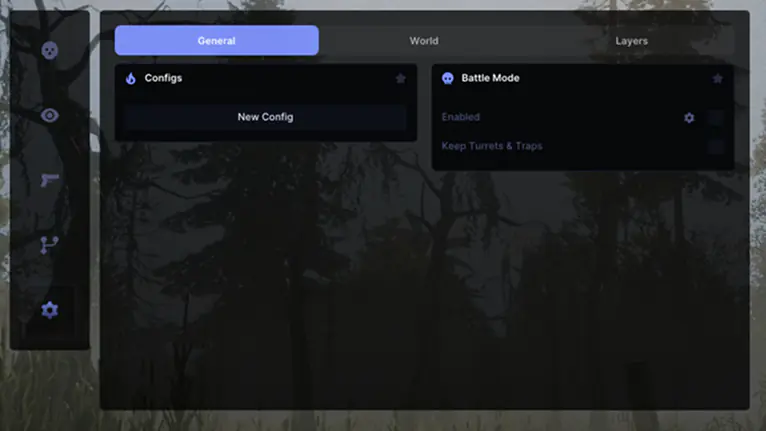Image resolution: width=766 pixels, height=431 pixels.
Task: Click the Configs panel title
Action: pyautogui.click(x=163, y=78)
